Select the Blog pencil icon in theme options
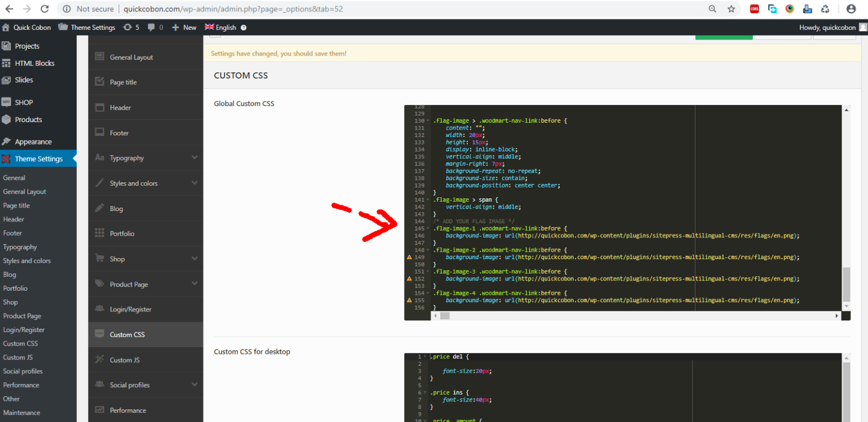Image resolution: width=868 pixels, height=422 pixels. click(x=99, y=208)
